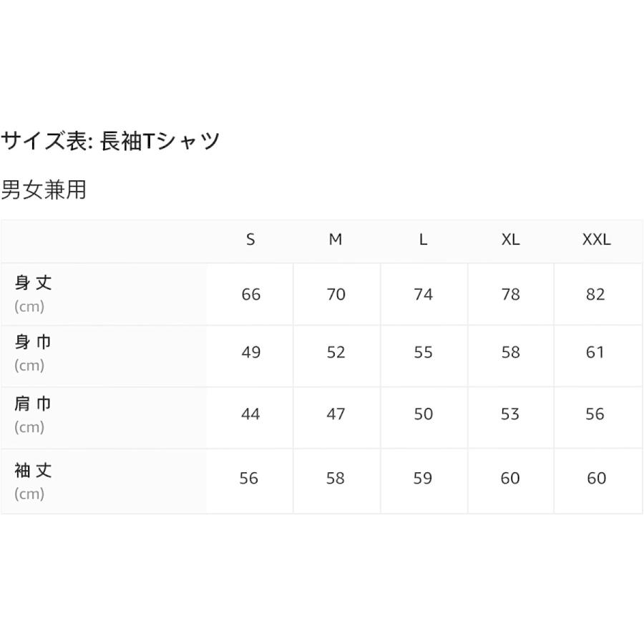
Task: Click the S size column header
Action: click(250, 240)
